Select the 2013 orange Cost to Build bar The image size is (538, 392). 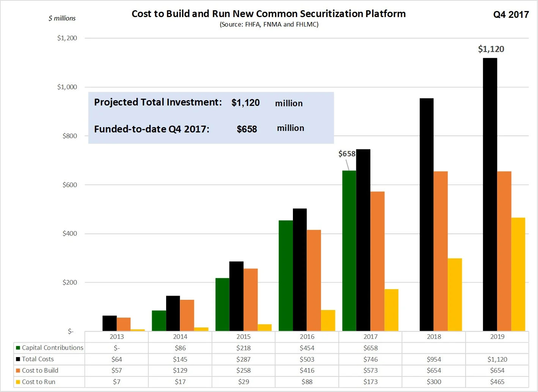124,324
